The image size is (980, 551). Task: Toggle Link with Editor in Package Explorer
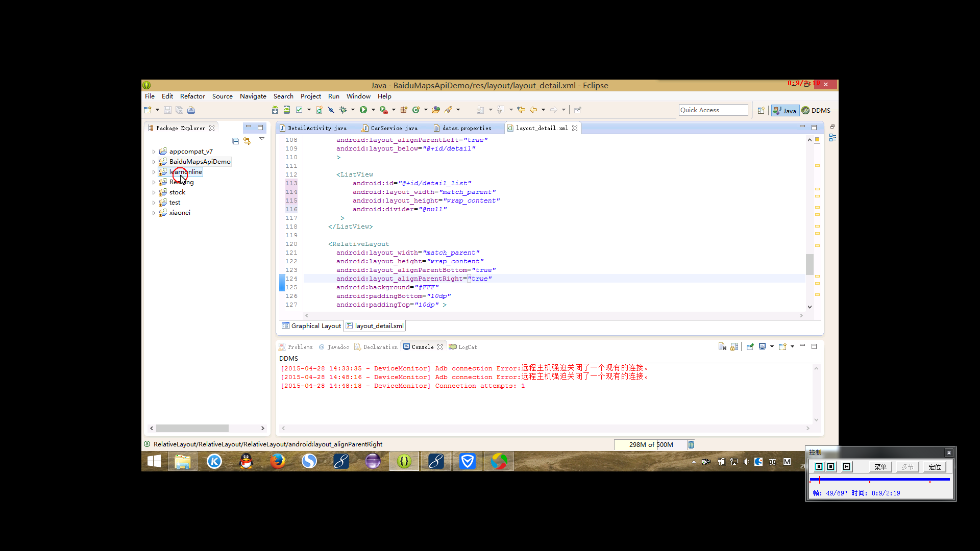(x=247, y=141)
